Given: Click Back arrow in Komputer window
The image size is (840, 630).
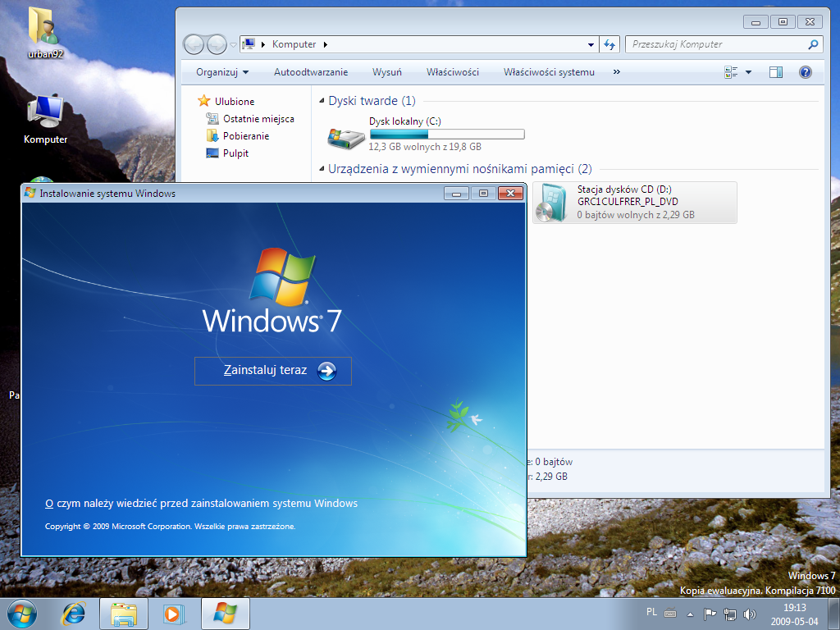Looking at the screenshot, I should coord(194,44).
